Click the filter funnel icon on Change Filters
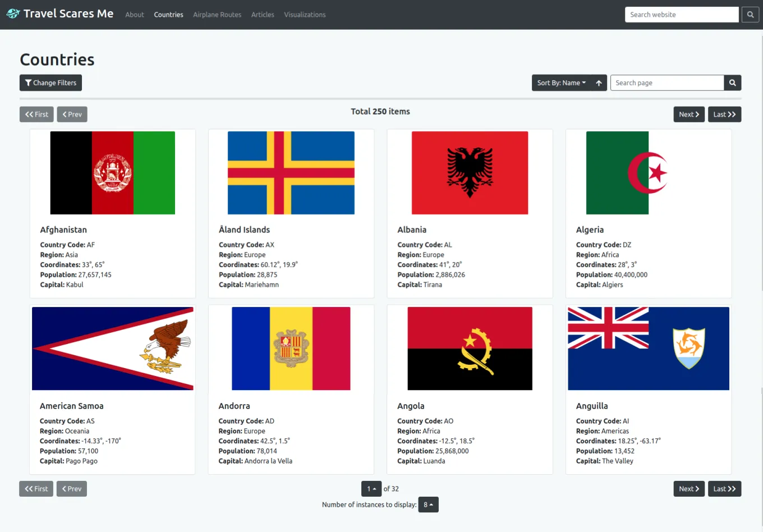 pyautogui.click(x=27, y=82)
